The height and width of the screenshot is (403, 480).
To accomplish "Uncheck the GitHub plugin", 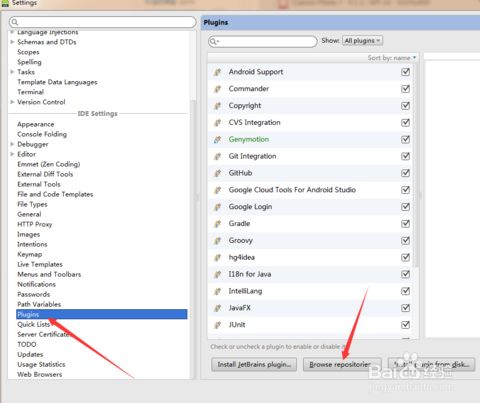I will pyautogui.click(x=405, y=173).
